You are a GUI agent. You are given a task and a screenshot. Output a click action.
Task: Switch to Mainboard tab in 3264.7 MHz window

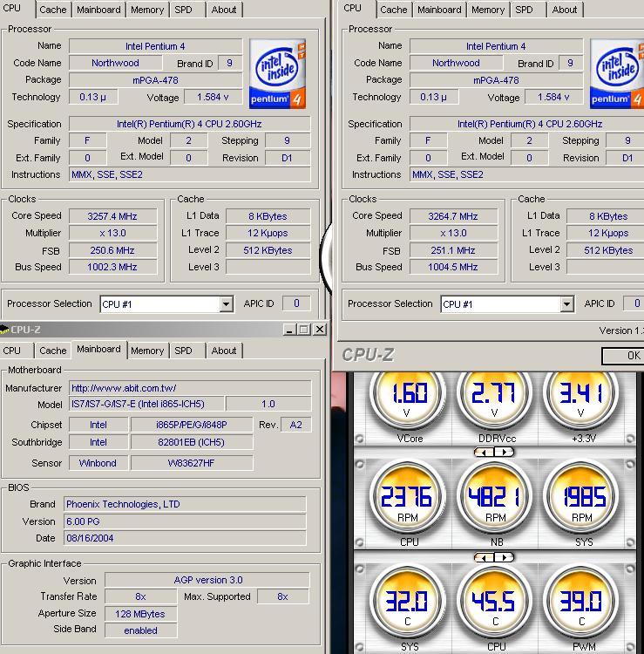tap(439, 10)
